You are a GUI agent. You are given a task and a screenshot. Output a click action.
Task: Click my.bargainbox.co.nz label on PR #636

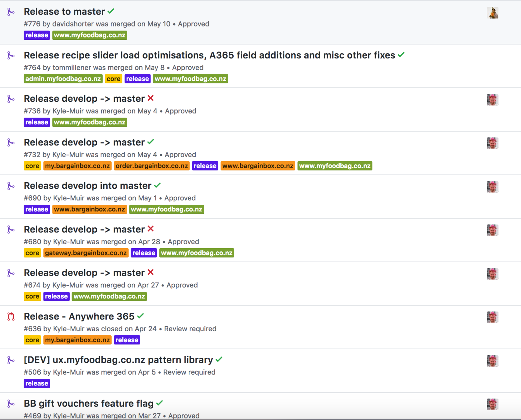tap(77, 340)
